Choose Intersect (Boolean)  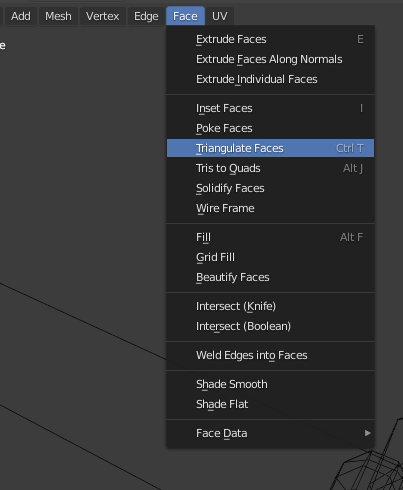(x=270, y=326)
